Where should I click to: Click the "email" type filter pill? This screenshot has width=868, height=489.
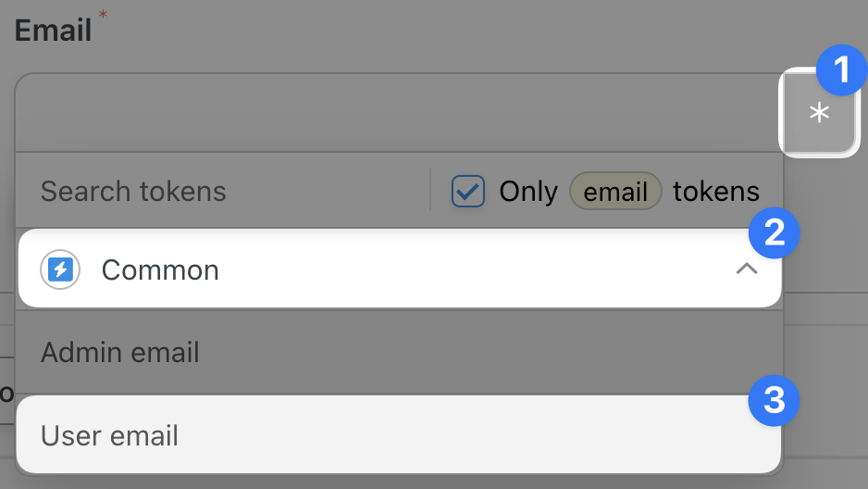click(615, 192)
